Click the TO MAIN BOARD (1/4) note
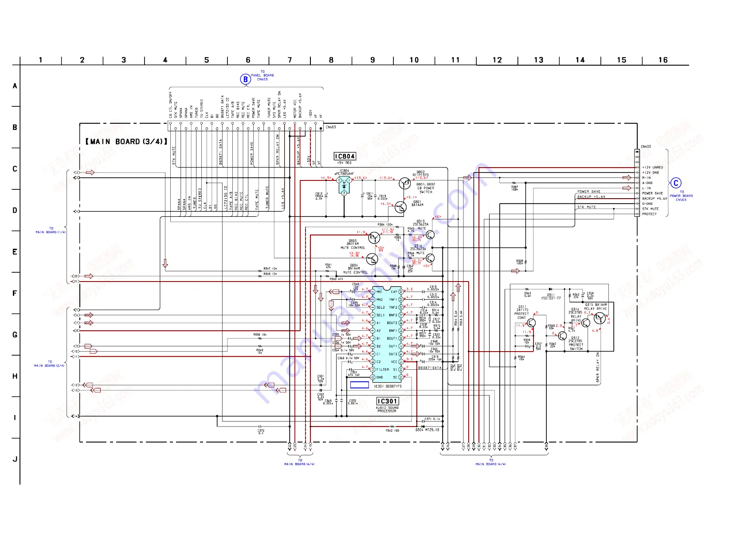Viewport: 745px width, 560px height. (x=51, y=230)
